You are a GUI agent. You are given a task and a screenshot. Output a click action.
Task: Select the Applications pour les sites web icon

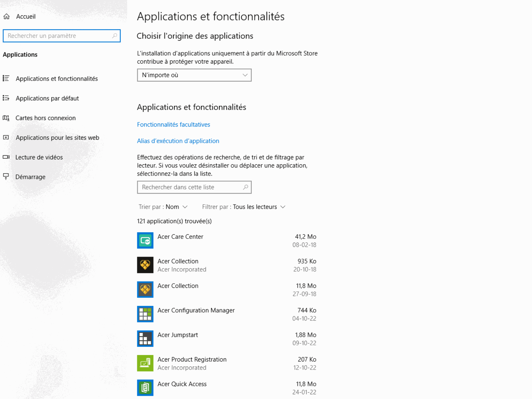coord(6,137)
